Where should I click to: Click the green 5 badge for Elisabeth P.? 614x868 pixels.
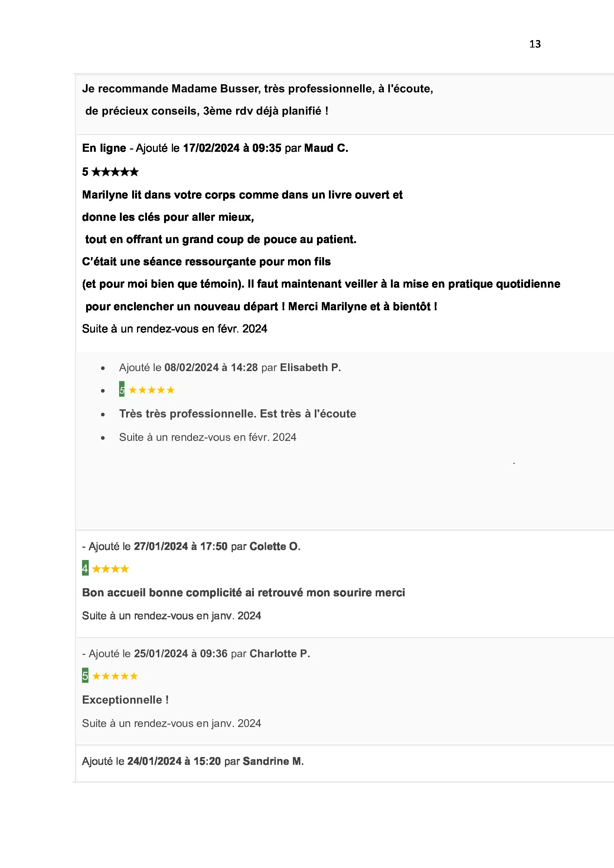122,389
